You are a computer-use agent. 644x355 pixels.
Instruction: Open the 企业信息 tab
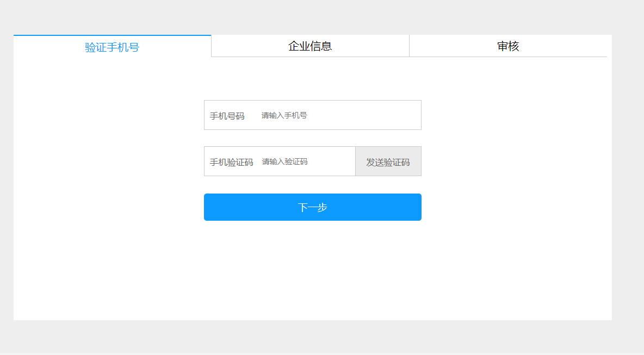[310, 46]
